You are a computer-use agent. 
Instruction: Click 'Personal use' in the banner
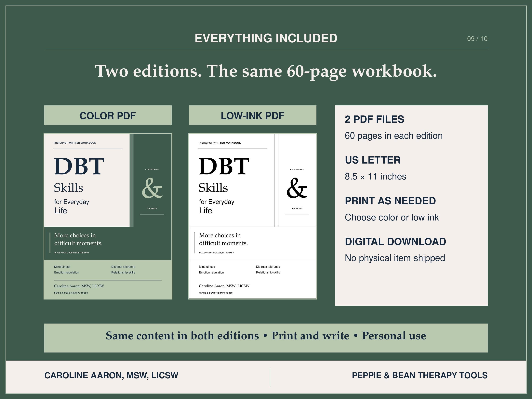point(394,336)
